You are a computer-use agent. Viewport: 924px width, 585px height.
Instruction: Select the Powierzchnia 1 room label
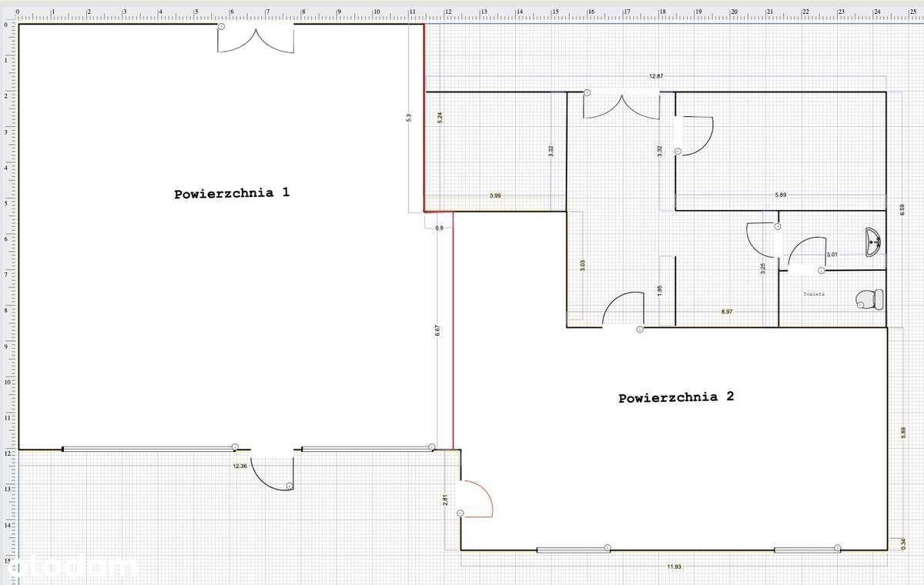(x=232, y=193)
